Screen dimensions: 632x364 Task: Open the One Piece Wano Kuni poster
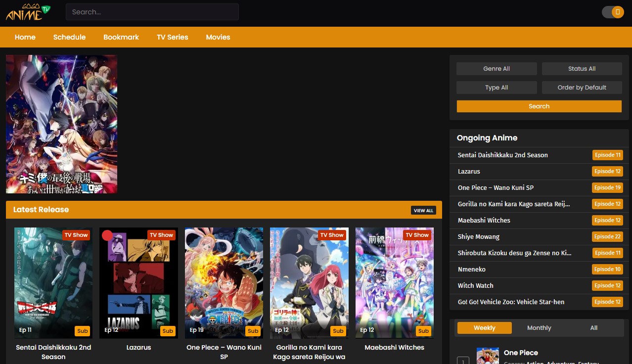pyautogui.click(x=224, y=283)
